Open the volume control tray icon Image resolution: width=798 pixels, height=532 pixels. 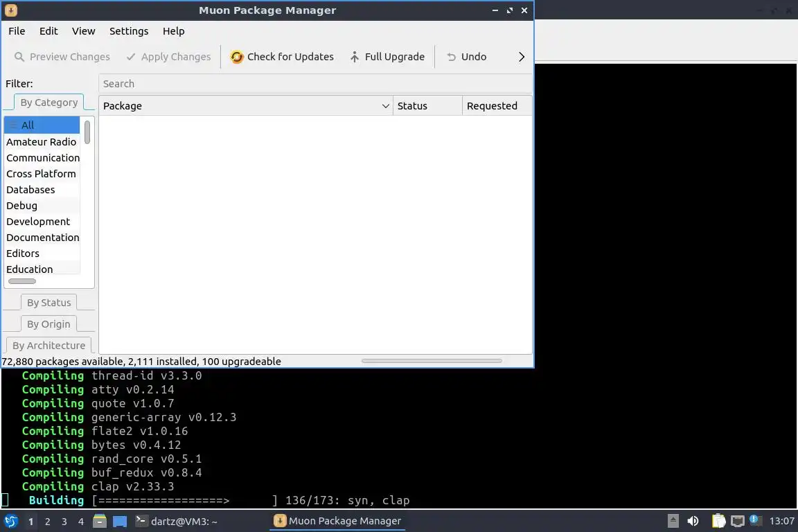tap(693, 521)
